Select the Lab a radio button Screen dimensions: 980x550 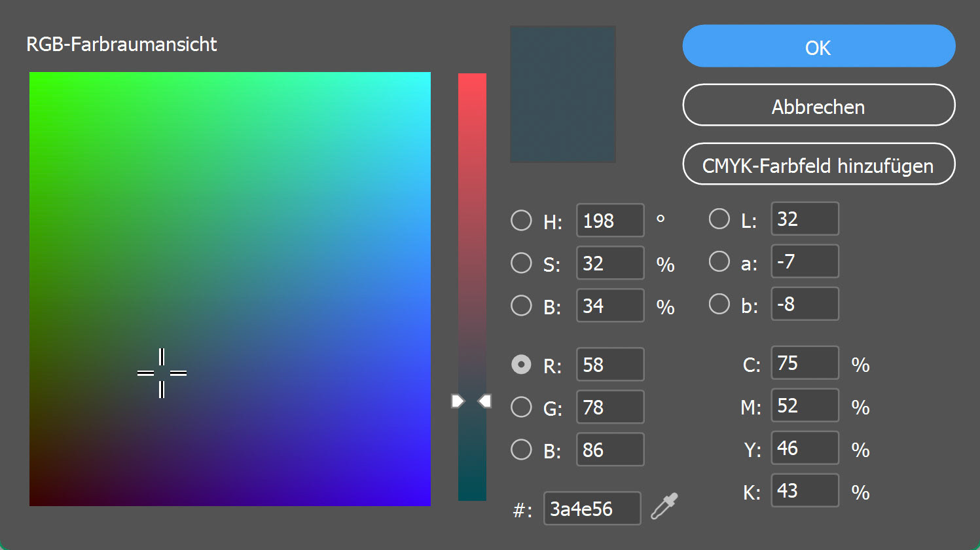click(719, 261)
